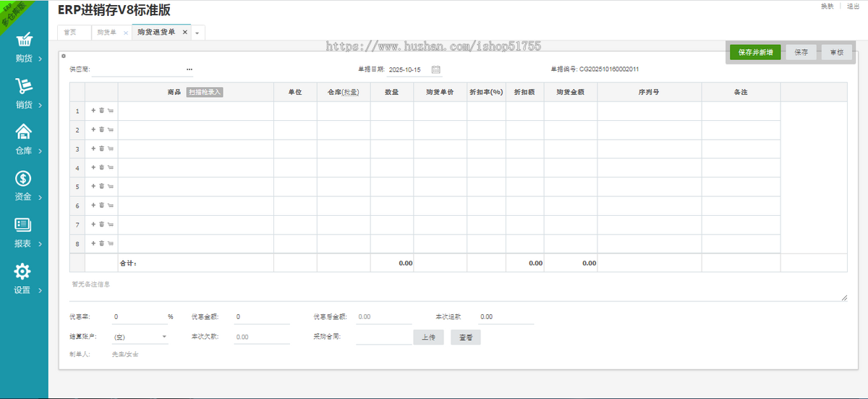This screenshot has width=868, height=399.
Task: Click row 6 cart icon
Action: pos(111,206)
